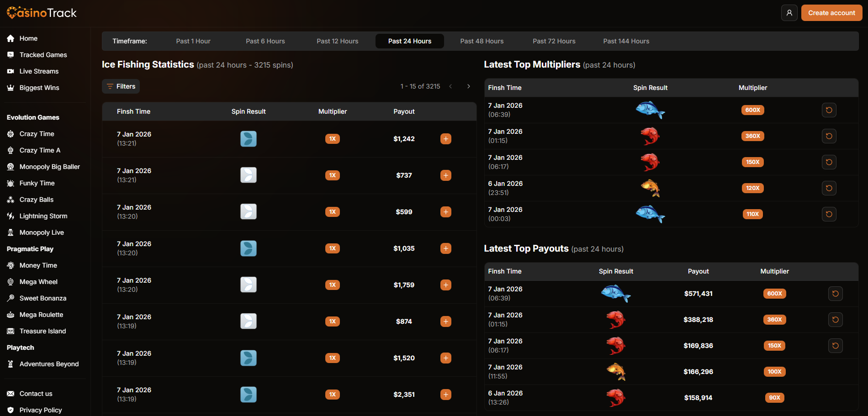Expand the $1,035 spin row
This screenshot has width=868, height=416.
[x=446, y=248]
